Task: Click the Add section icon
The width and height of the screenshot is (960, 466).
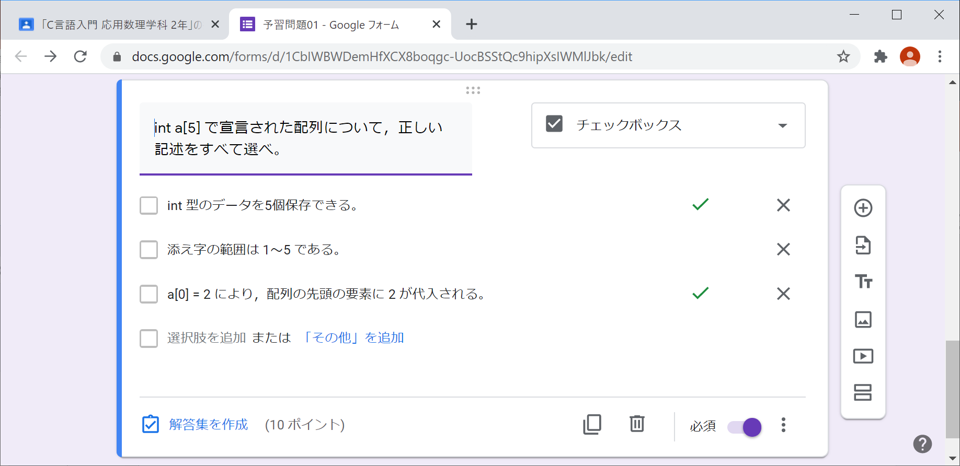Action: [863, 393]
